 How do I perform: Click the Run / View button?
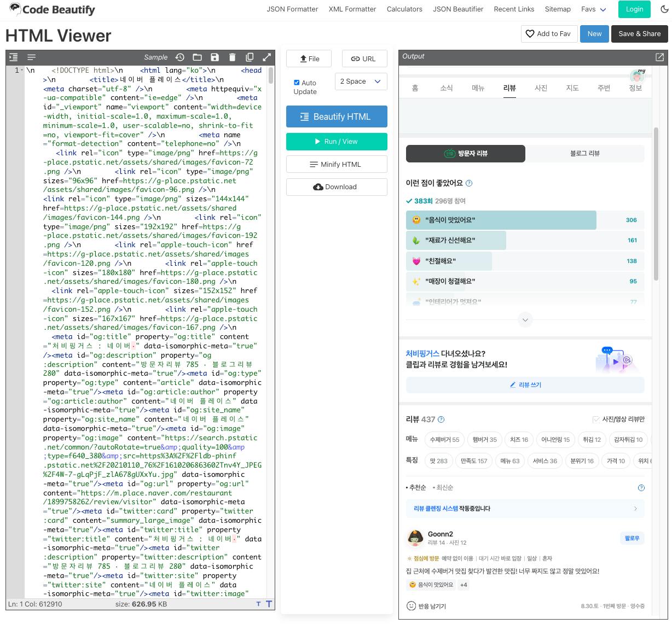point(337,141)
